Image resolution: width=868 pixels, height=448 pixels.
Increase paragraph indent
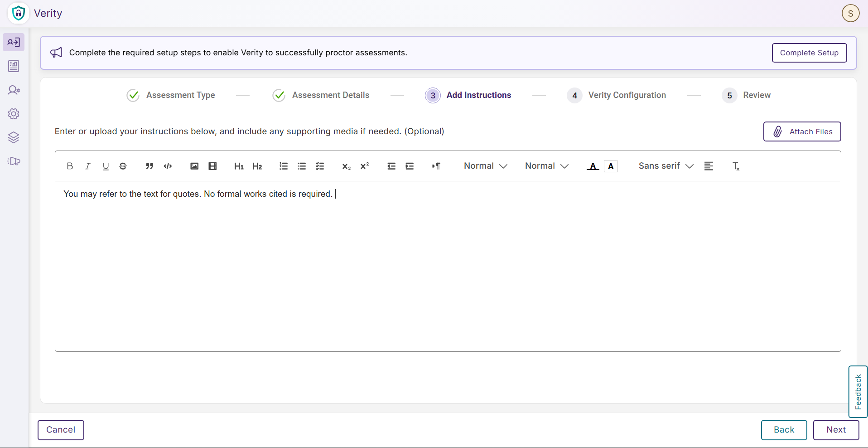pos(410,166)
